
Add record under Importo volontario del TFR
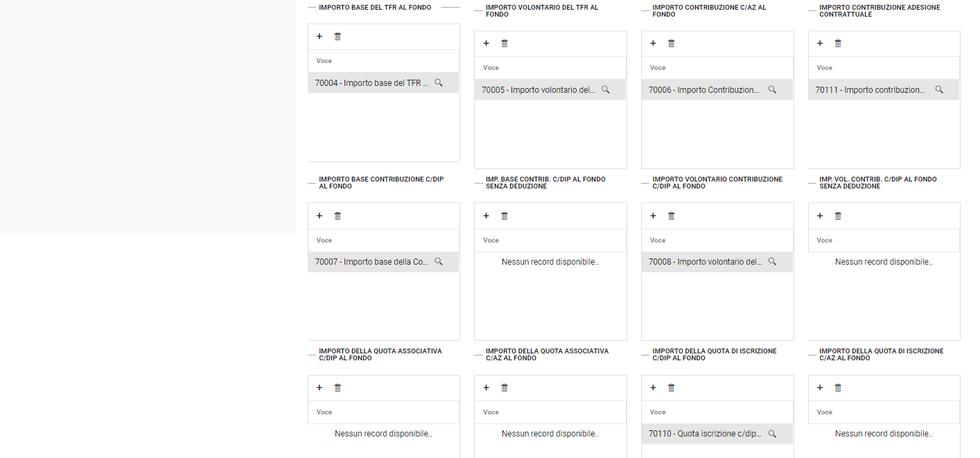(486, 44)
